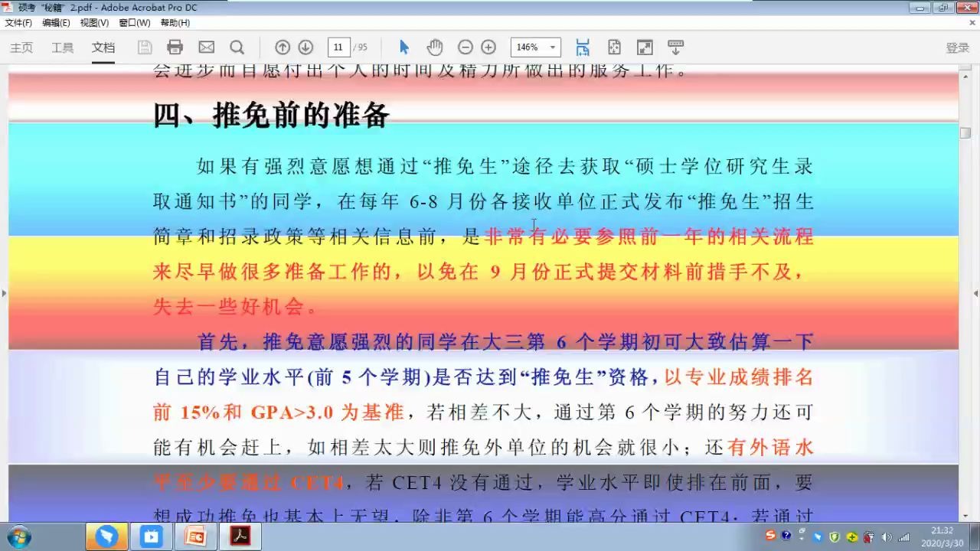Click the total pages label /95

click(x=360, y=47)
